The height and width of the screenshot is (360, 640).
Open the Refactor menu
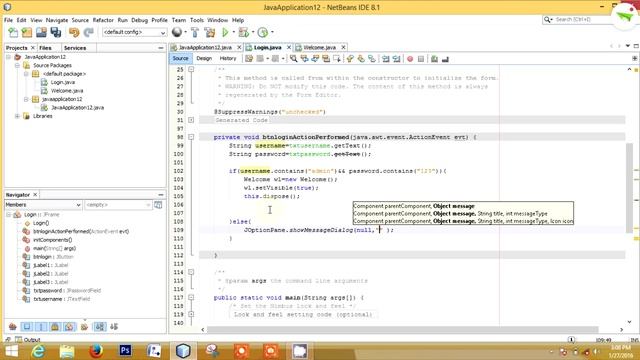[103, 20]
